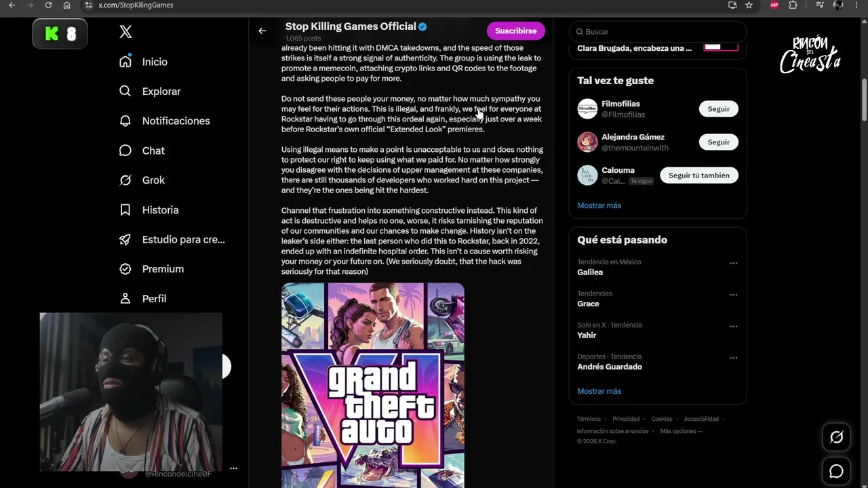The image size is (868, 488).
Task: Click the Buscar search field
Action: 658,32
